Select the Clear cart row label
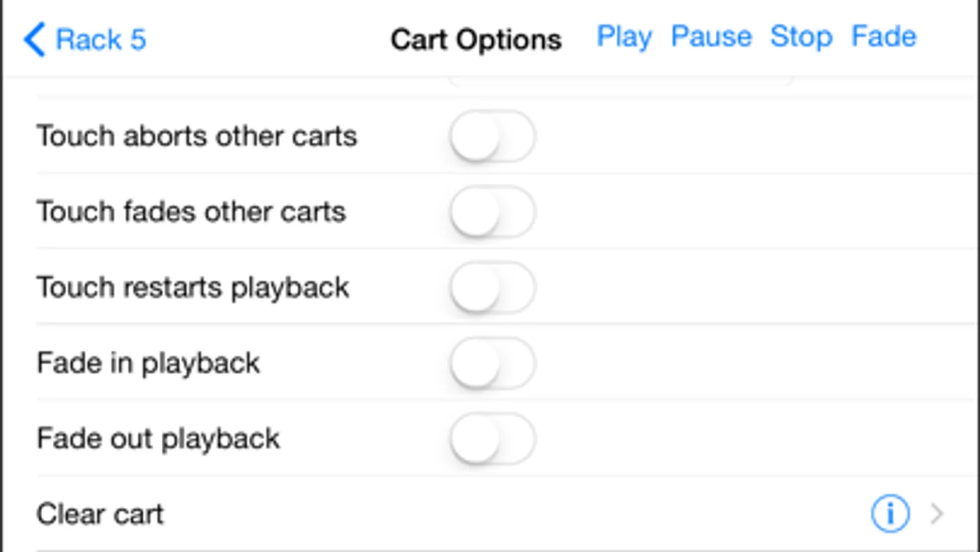Image resolution: width=980 pixels, height=552 pixels. click(x=100, y=514)
